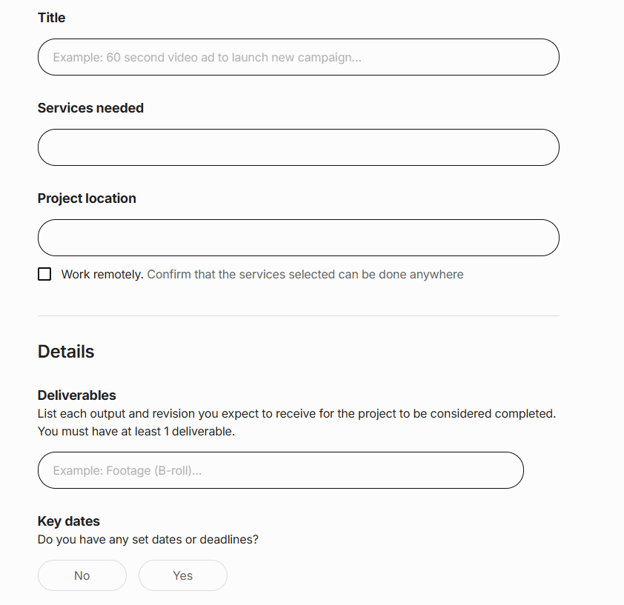Click the Services needed label
The width and height of the screenshot is (624, 605).
point(90,108)
